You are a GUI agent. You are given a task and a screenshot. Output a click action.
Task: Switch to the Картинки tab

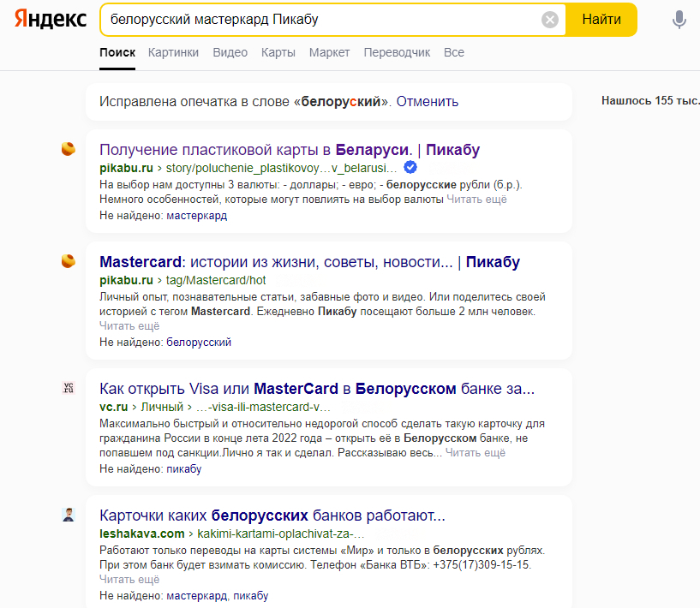pyautogui.click(x=173, y=52)
